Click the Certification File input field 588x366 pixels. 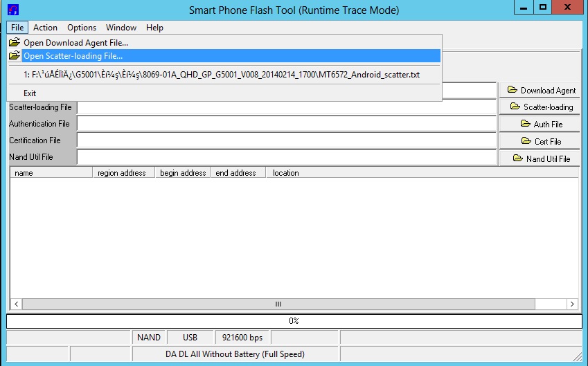[287, 140]
